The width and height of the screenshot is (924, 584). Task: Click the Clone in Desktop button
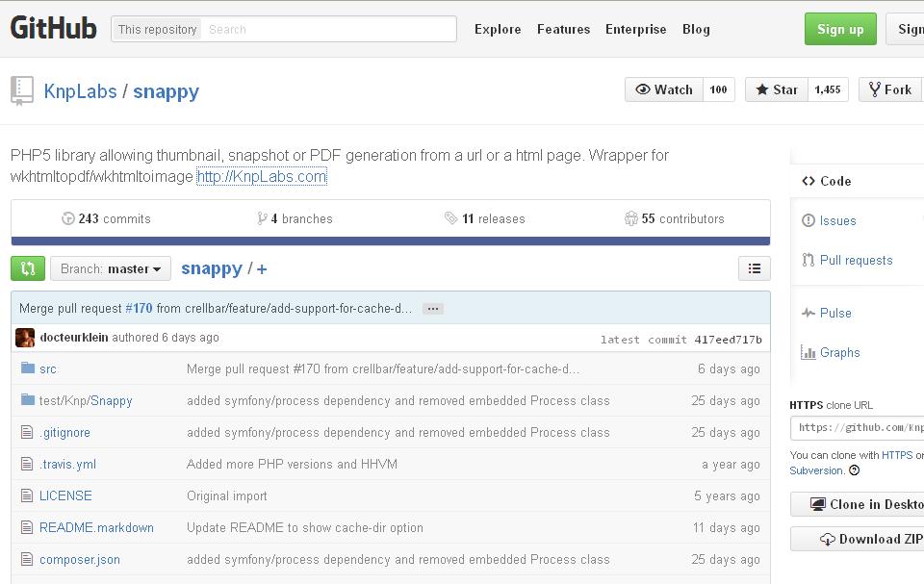click(x=858, y=504)
